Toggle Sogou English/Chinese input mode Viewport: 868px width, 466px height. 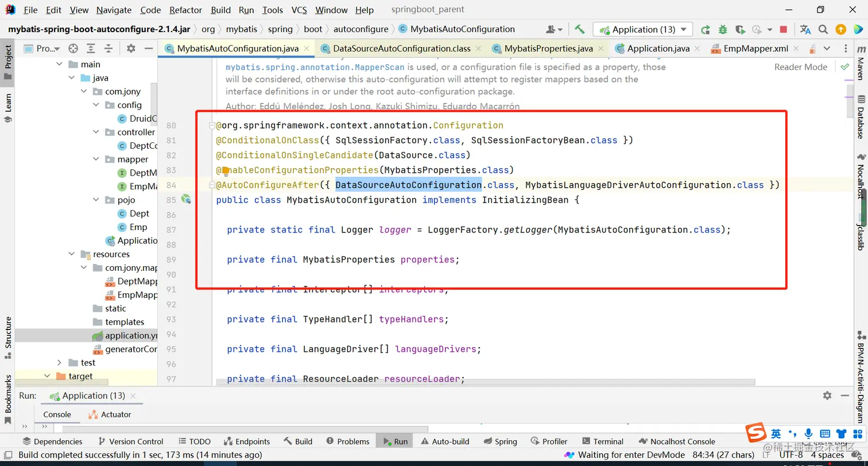pyautogui.click(x=776, y=434)
